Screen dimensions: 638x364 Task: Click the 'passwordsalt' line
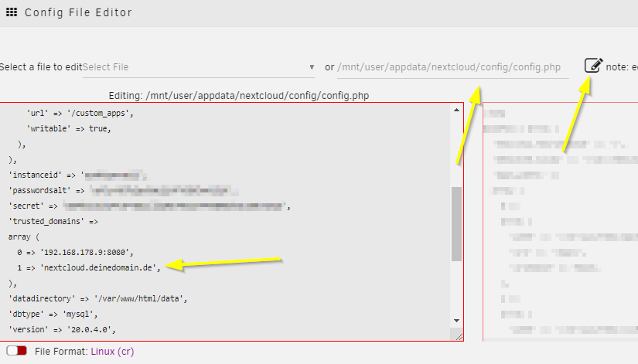pos(122,190)
